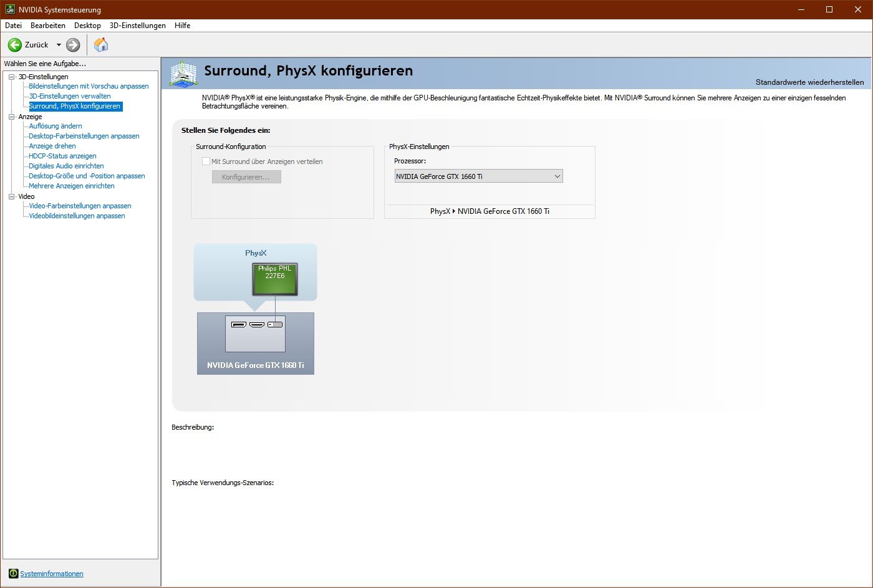Click the Konfigurieren... button
The width and height of the screenshot is (873, 588).
point(246,177)
